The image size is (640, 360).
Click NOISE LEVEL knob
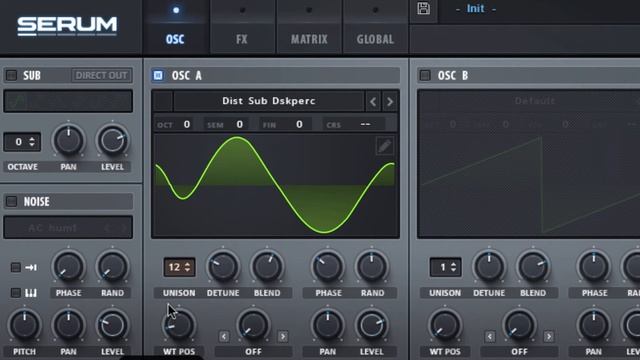[x=112, y=325]
